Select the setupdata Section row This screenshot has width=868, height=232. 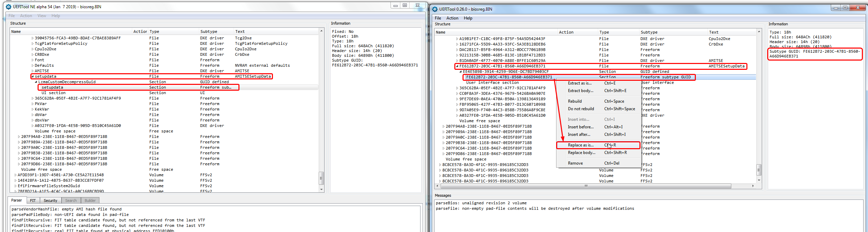coord(164,88)
